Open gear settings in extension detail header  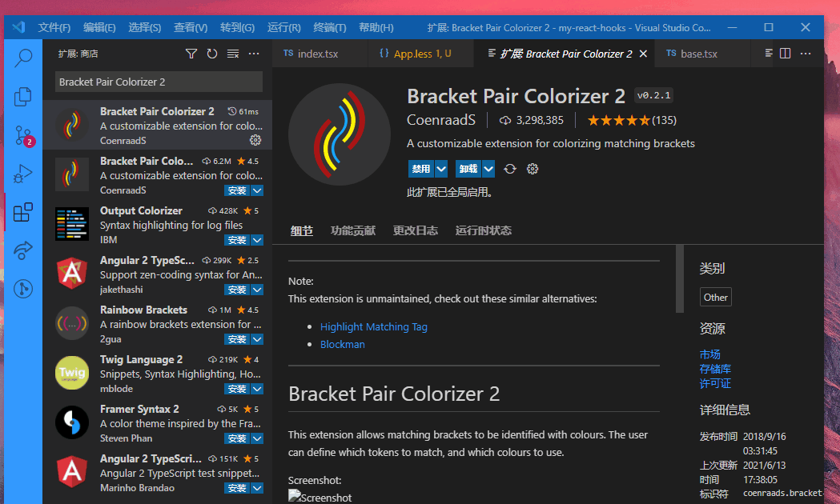(x=532, y=169)
